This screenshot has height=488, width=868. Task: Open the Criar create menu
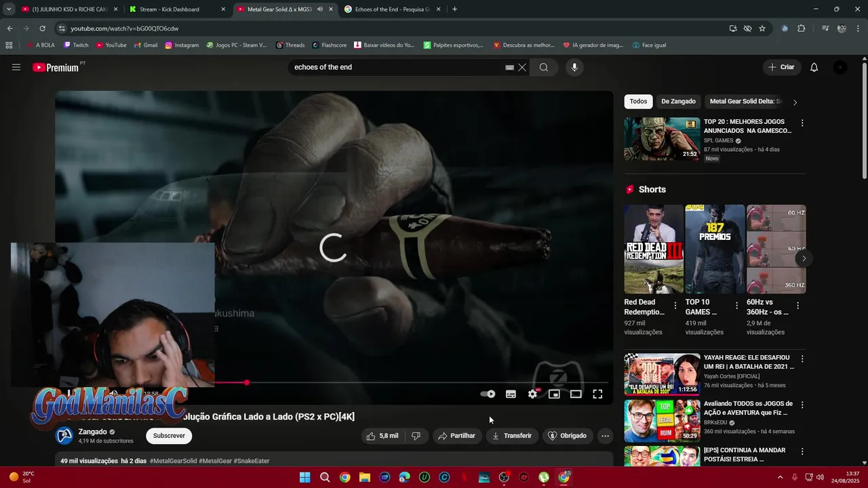click(781, 67)
